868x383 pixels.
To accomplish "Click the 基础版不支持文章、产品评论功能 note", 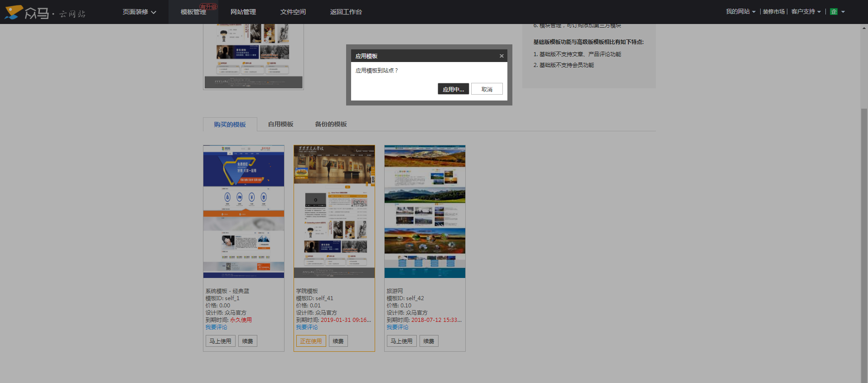I will pos(577,54).
